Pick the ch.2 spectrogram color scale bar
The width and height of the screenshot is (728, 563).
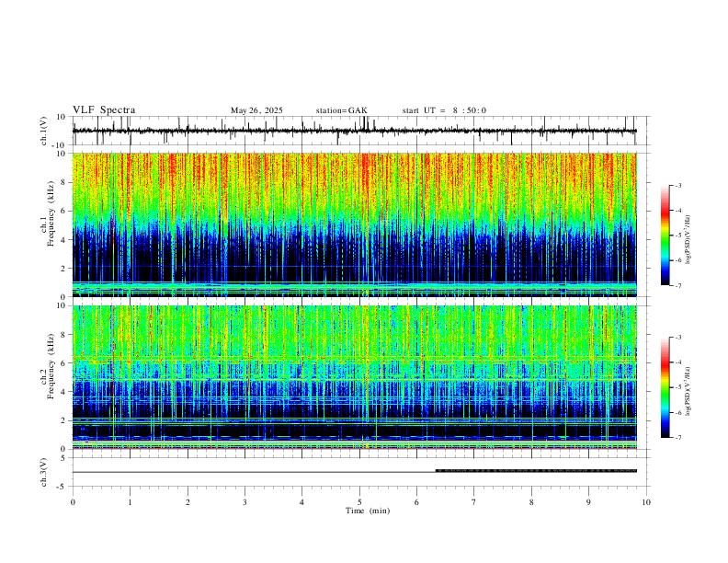click(665, 387)
